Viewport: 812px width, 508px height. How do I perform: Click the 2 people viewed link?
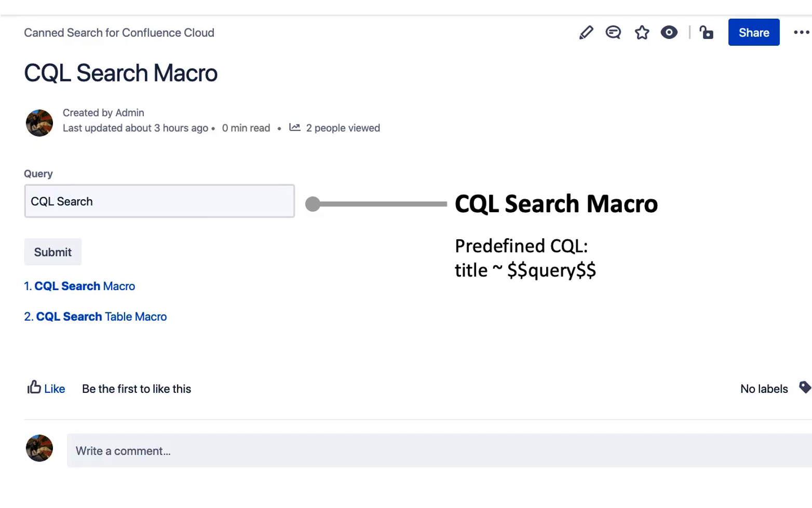343,128
